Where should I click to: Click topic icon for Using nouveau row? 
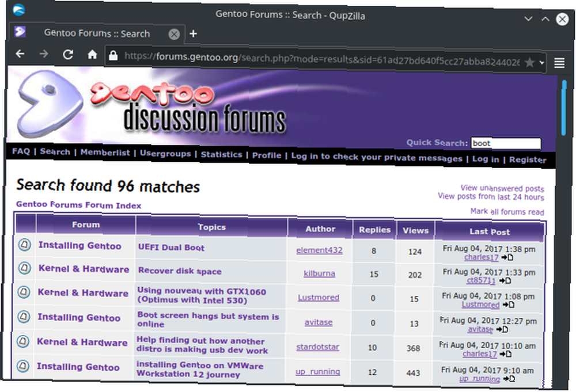[x=24, y=292]
